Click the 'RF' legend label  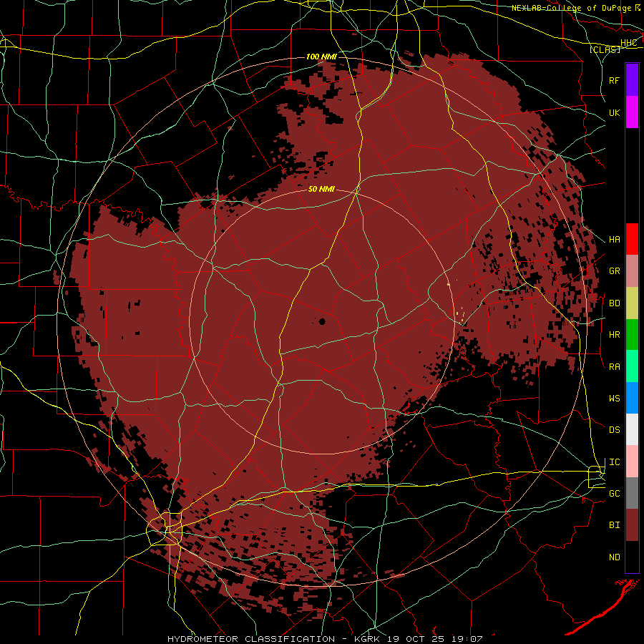coord(615,80)
